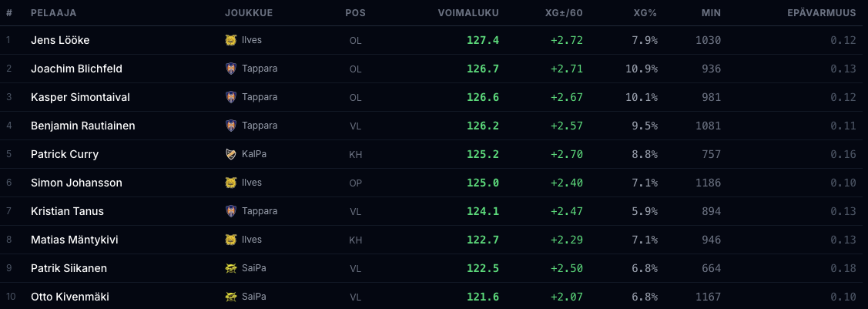Sort players by the MIN column header

click(711, 13)
